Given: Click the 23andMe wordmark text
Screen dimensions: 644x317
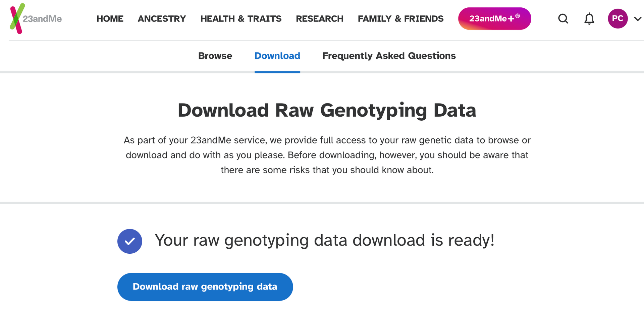Looking at the screenshot, I should (43, 19).
